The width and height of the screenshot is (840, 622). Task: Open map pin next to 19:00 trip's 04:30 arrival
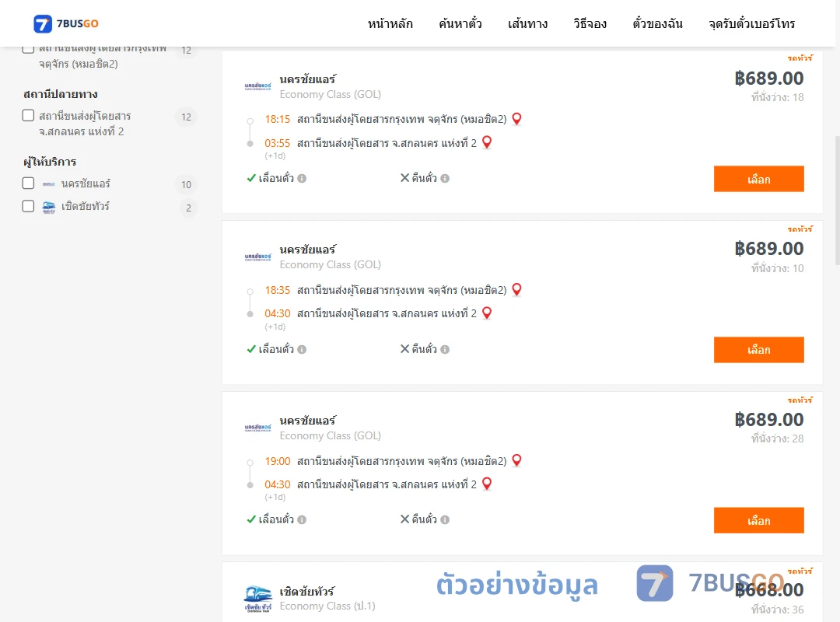pos(486,484)
